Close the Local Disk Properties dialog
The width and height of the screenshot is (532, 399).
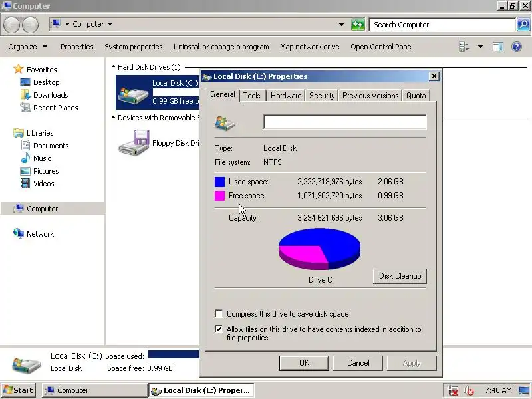[434, 76]
